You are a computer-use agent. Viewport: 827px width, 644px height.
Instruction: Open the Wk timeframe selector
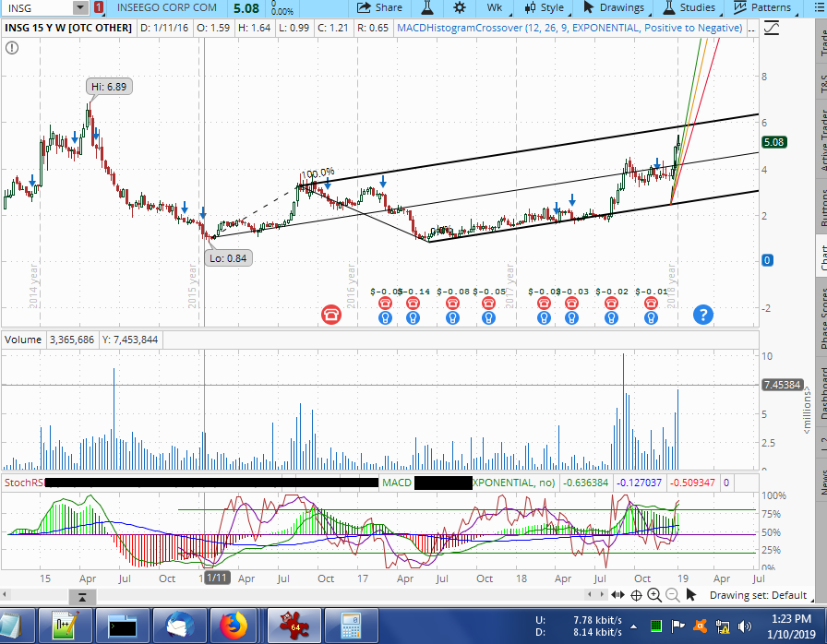pyautogui.click(x=495, y=7)
